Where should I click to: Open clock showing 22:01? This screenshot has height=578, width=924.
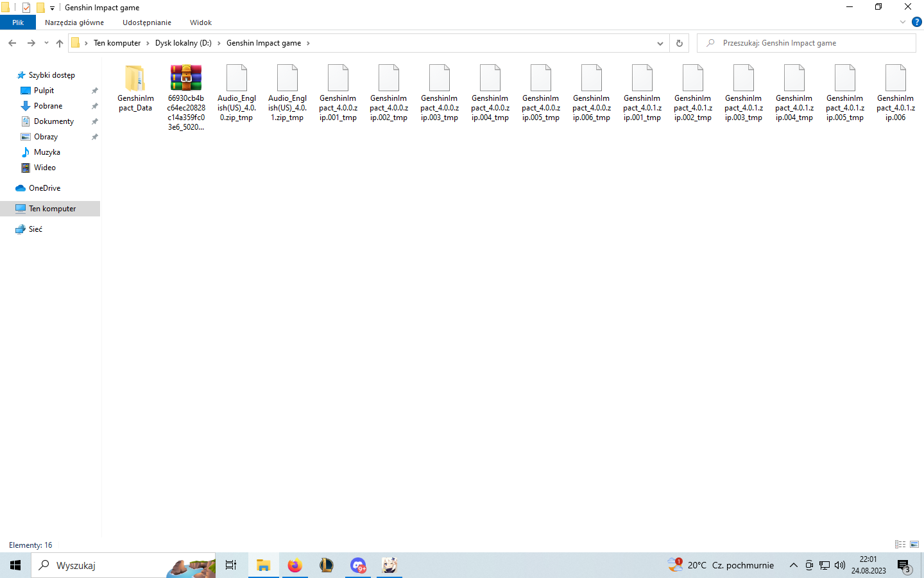(868, 565)
